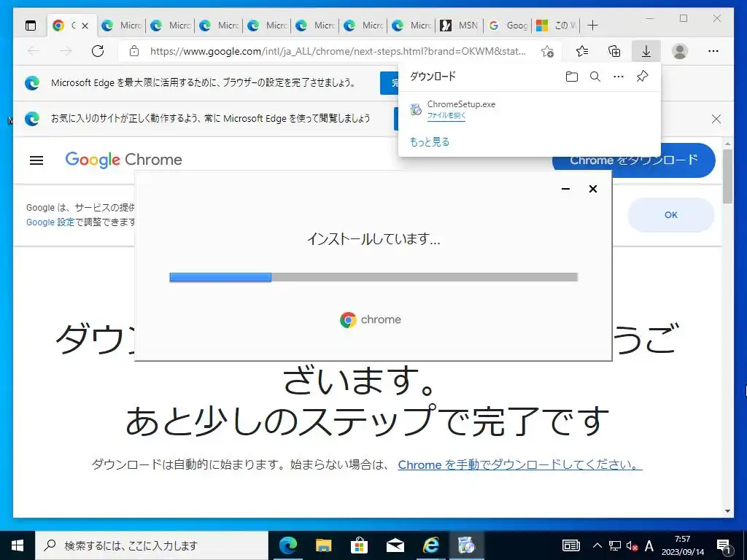
Task: Click the address bar URL field
Action: [338, 51]
